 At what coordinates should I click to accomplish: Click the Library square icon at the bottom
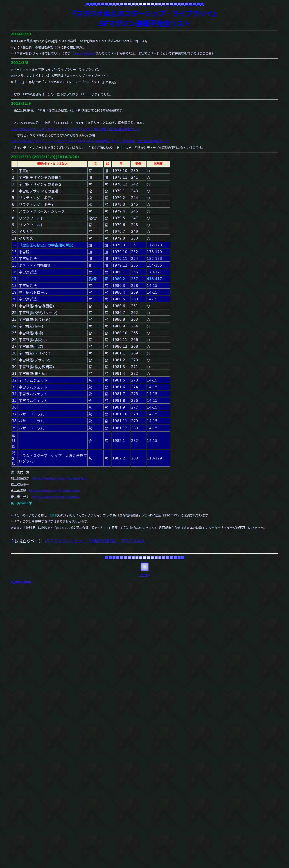[x=144, y=566]
